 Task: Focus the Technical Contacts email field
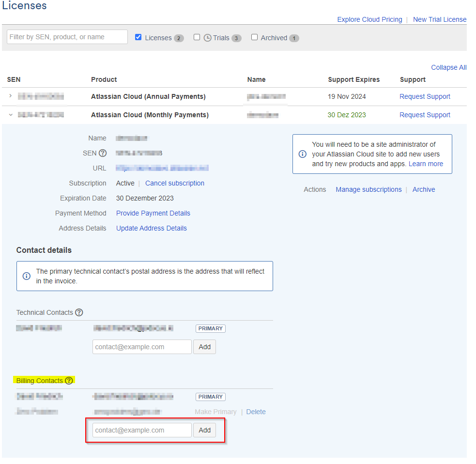[142, 347]
